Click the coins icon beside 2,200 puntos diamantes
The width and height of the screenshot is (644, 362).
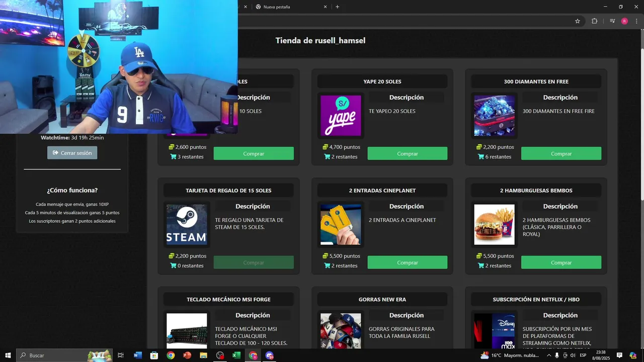coord(479,147)
